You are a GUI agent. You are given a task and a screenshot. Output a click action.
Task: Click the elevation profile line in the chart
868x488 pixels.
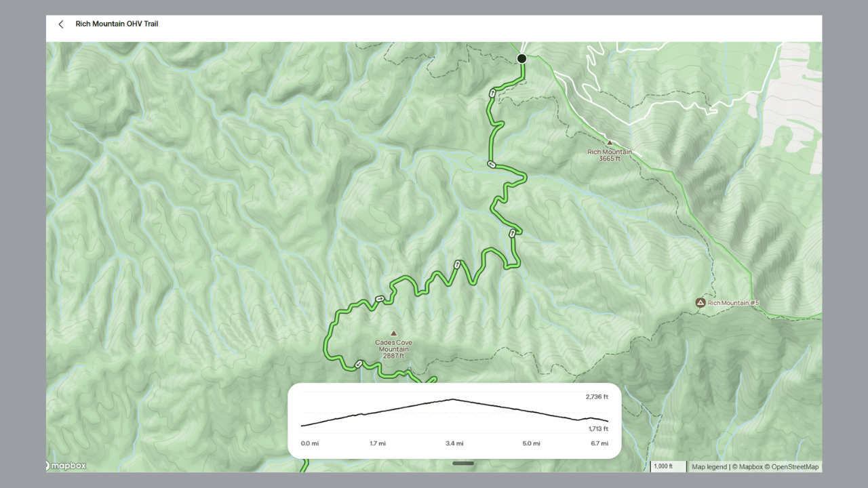pos(454,412)
